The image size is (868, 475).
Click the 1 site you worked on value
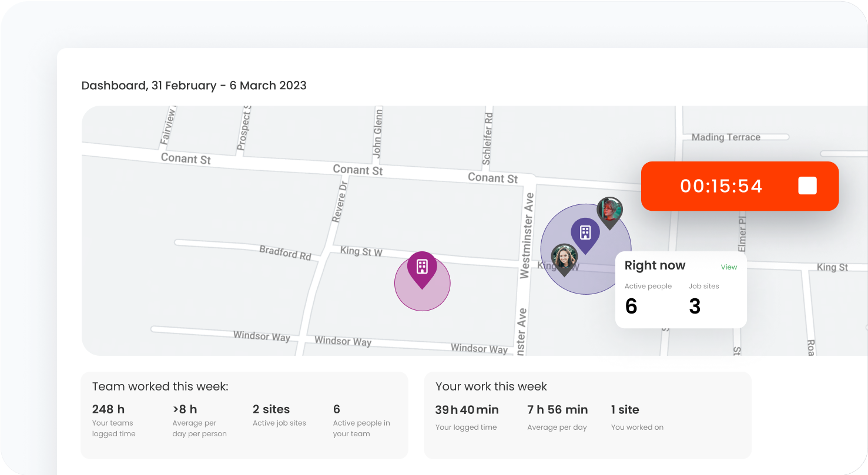[625, 410]
